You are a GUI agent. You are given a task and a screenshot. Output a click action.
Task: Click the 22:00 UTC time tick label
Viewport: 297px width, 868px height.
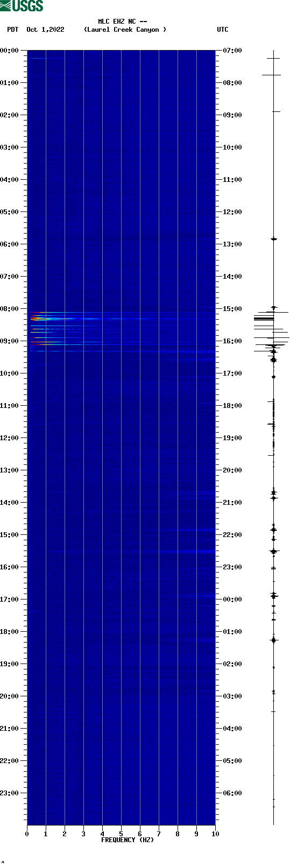point(232,535)
